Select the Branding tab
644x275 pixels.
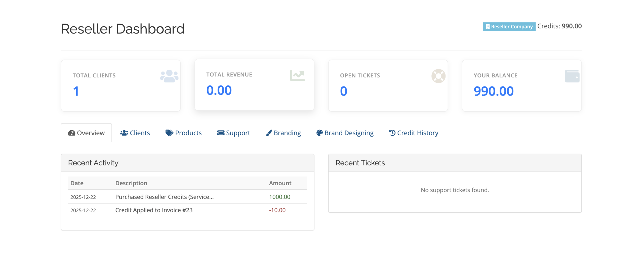pos(283,133)
